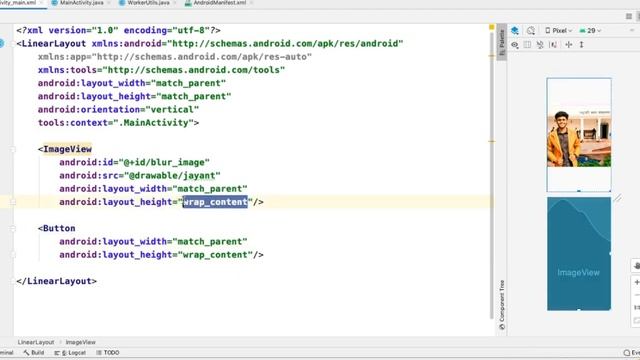The image size is (640, 360).
Task: Open the API 29 version dropdown
Action: coord(590,31)
